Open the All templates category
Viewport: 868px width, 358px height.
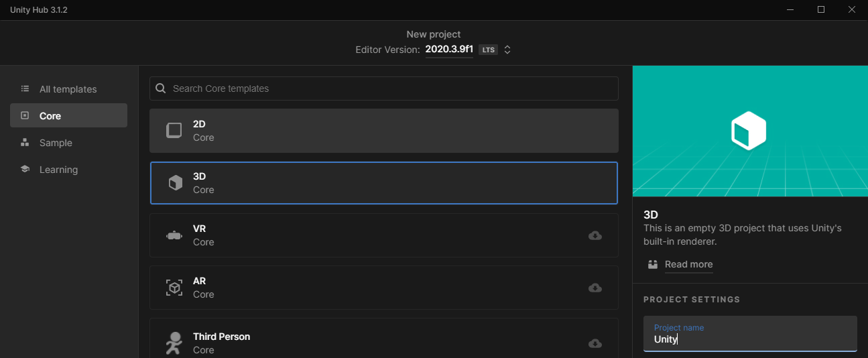(68, 89)
